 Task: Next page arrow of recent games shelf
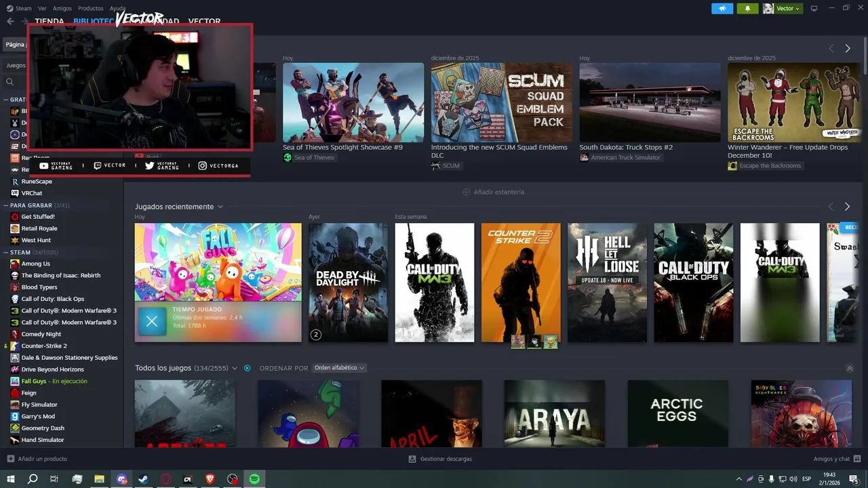(847, 207)
